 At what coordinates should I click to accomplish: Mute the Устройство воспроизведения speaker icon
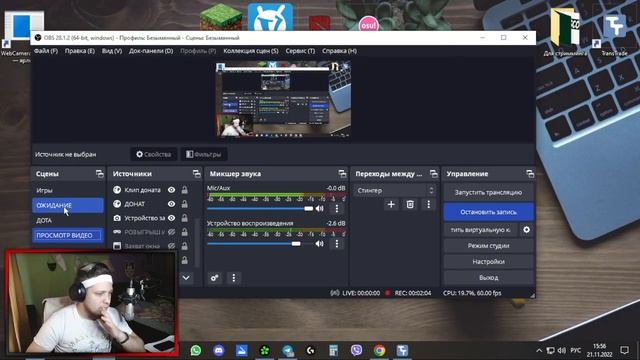[320, 244]
